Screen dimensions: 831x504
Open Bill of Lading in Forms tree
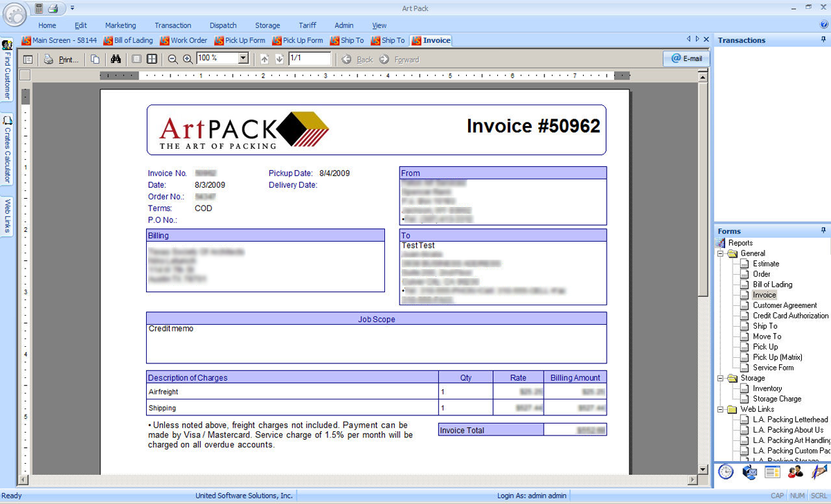tap(772, 285)
